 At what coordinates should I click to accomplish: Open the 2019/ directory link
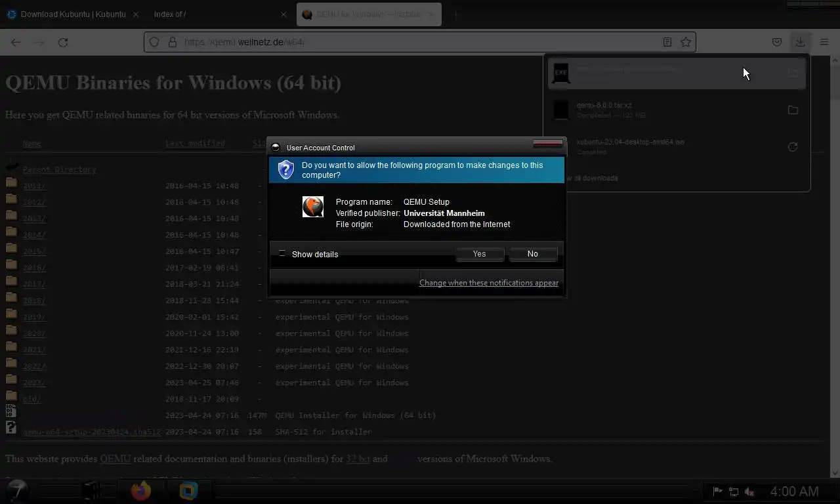click(34, 317)
